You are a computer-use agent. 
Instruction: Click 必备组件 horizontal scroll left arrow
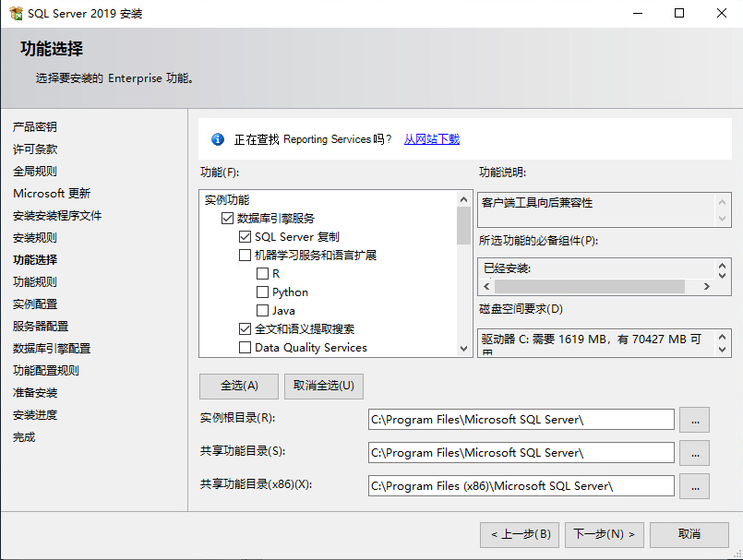coord(486,287)
